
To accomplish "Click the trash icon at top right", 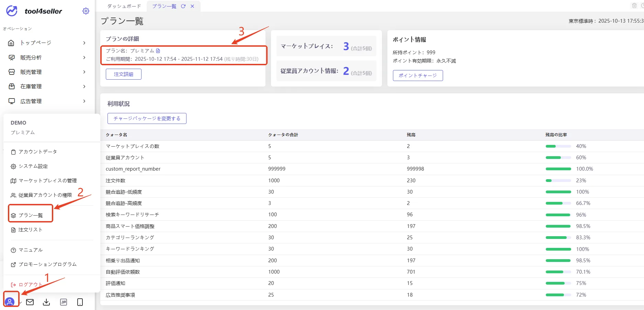I will coord(634,5).
